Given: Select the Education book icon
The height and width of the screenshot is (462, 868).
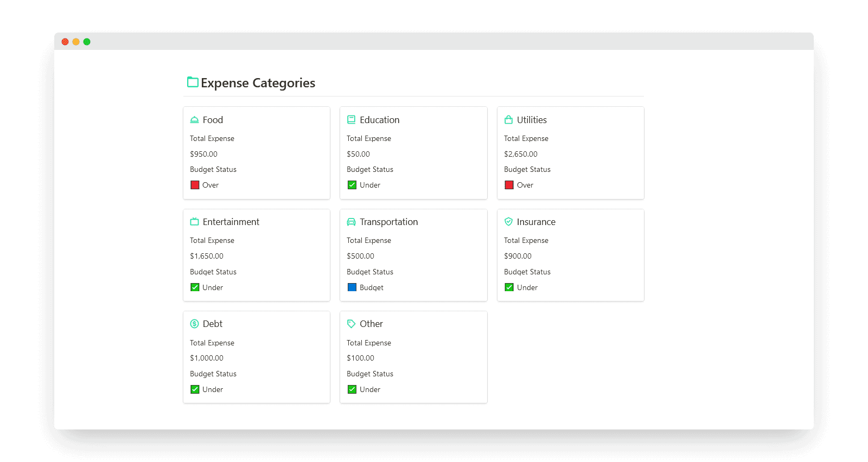Looking at the screenshot, I should click(352, 120).
